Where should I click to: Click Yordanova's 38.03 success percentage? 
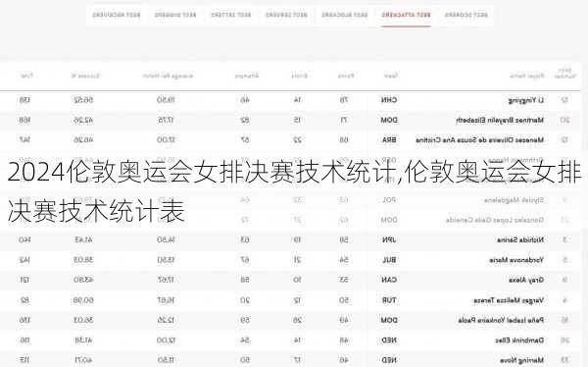(x=83, y=260)
